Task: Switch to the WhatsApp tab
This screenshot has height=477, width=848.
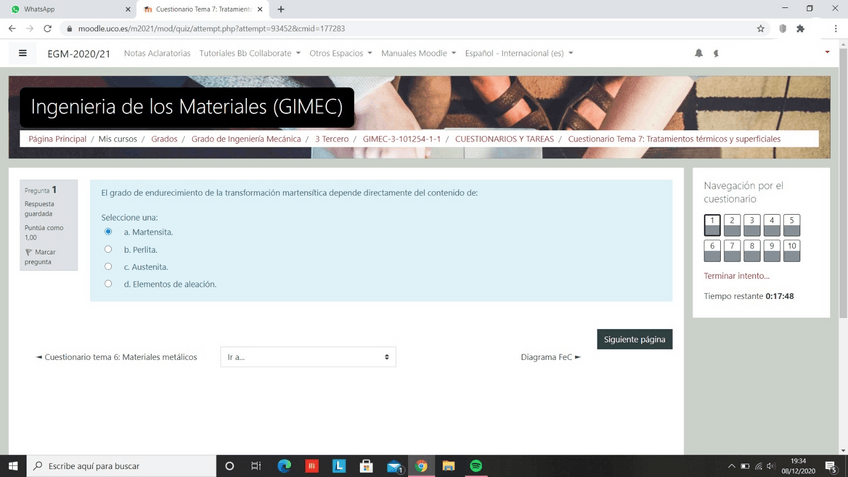Action: pyautogui.click(x=69, y=9)
